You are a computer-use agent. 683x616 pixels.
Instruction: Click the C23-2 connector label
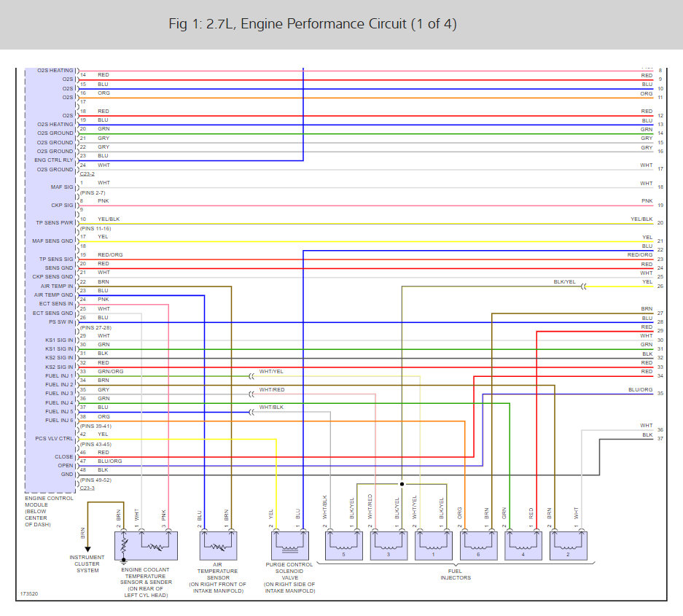click(86, 174)
